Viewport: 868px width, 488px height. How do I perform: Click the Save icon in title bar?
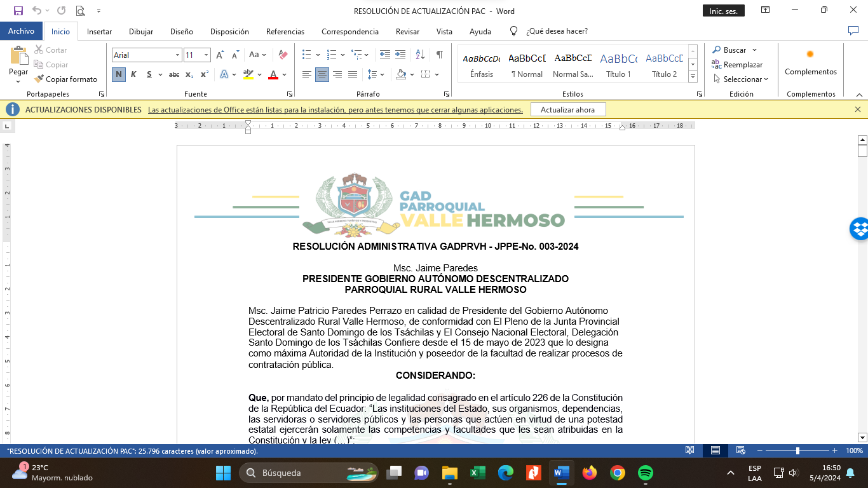(x=18, y=11)
